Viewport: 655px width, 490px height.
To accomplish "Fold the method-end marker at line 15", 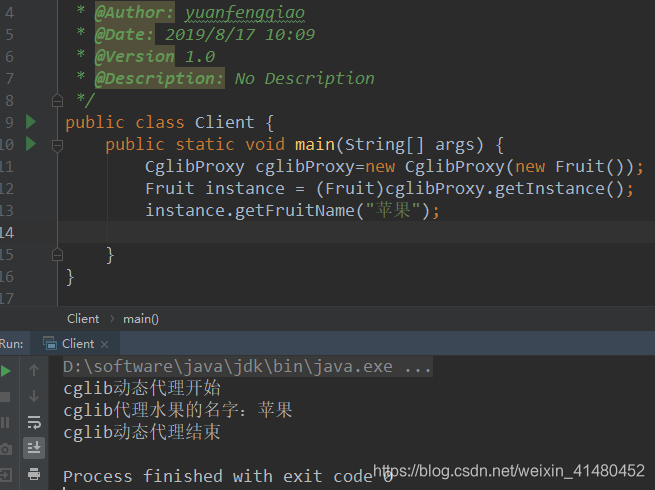I will [x=57, y=254].
